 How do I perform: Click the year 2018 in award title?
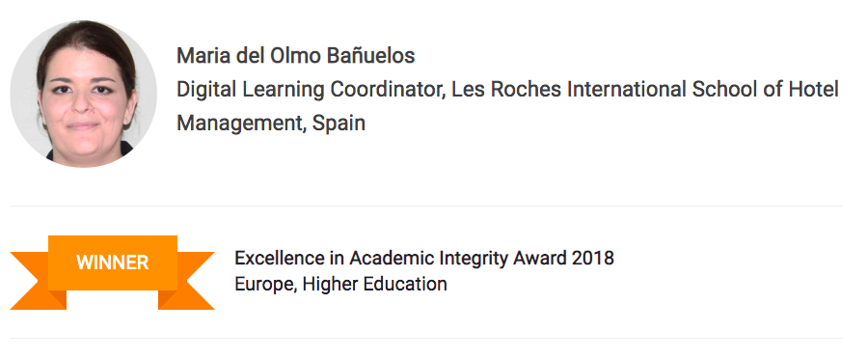pos(593,259)
